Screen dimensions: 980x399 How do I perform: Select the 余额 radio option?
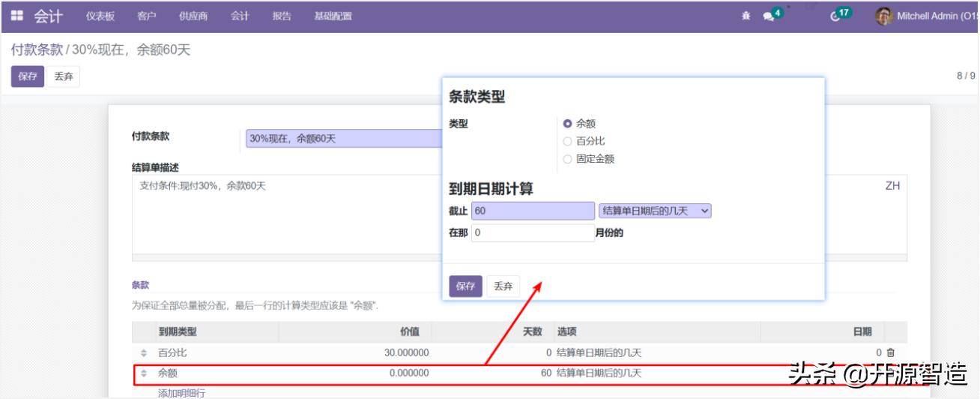pyautogui.click(x=567, y=124)
